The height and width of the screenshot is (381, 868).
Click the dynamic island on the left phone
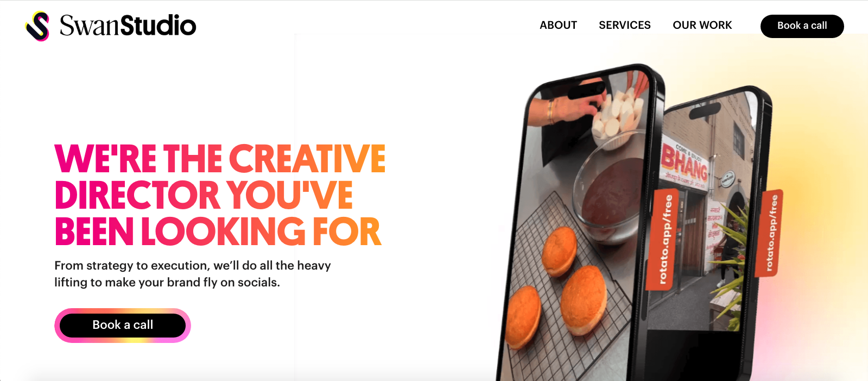click(x=586, y=89)
